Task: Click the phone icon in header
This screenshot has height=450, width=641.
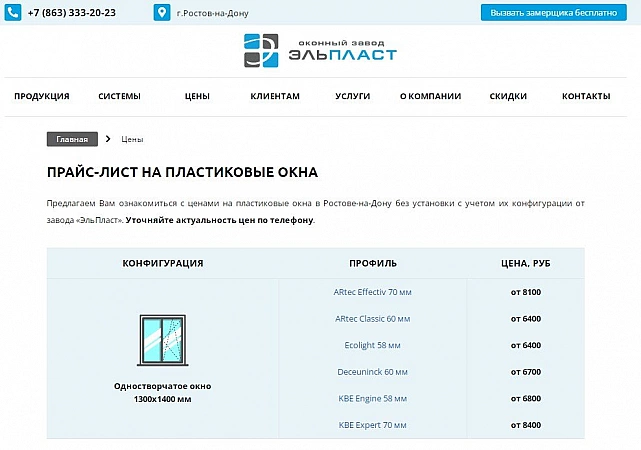Action: 13,13
